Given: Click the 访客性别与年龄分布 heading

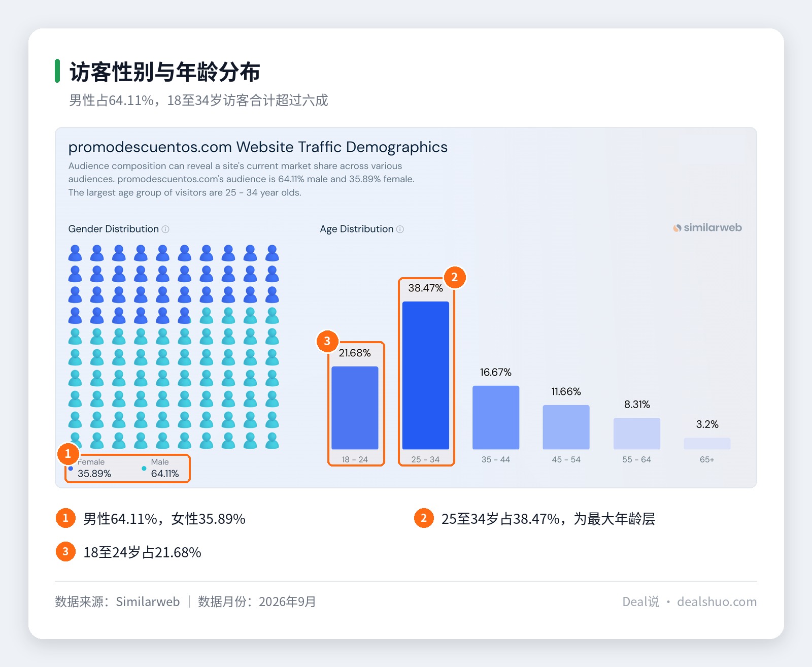Looking at the screenshot, I should (x=165, y=72).
